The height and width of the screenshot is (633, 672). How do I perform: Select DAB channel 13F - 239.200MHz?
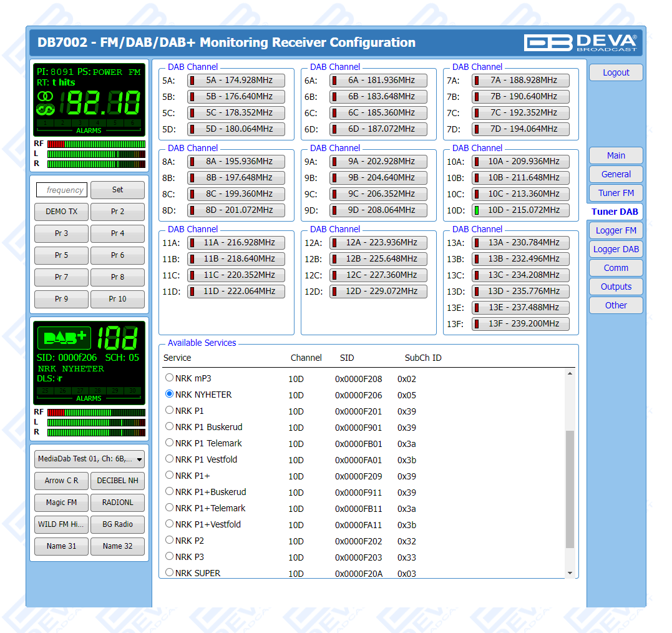(x=520, y=324)
